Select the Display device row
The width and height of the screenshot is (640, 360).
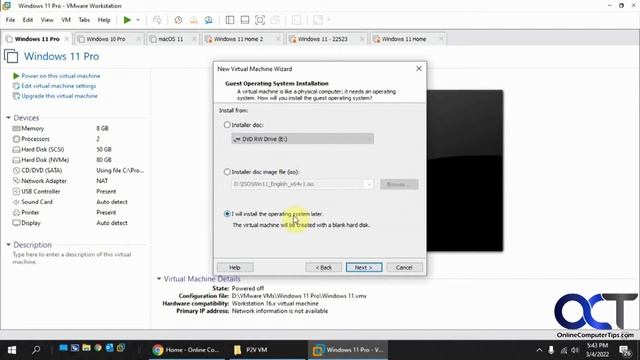coord(78,223)
